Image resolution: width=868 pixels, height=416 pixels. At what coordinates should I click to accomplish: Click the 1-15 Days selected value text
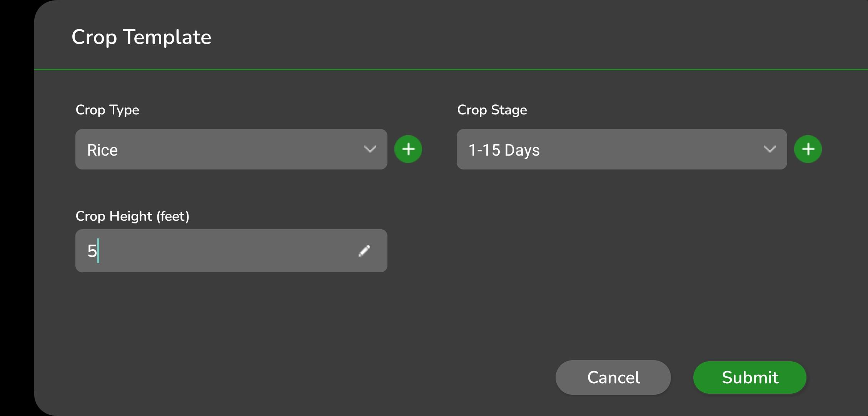[x=504, y=150]
